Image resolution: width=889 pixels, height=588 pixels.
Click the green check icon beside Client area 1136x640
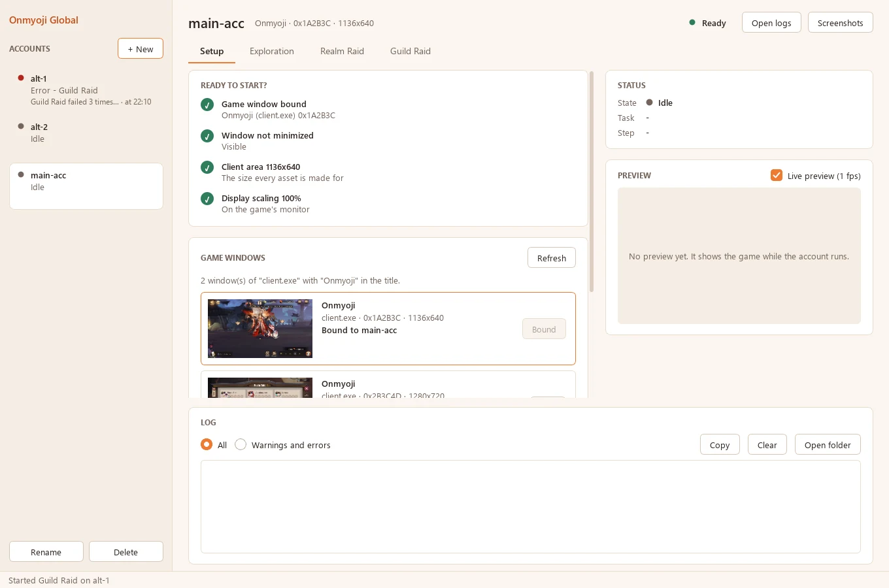207,167
